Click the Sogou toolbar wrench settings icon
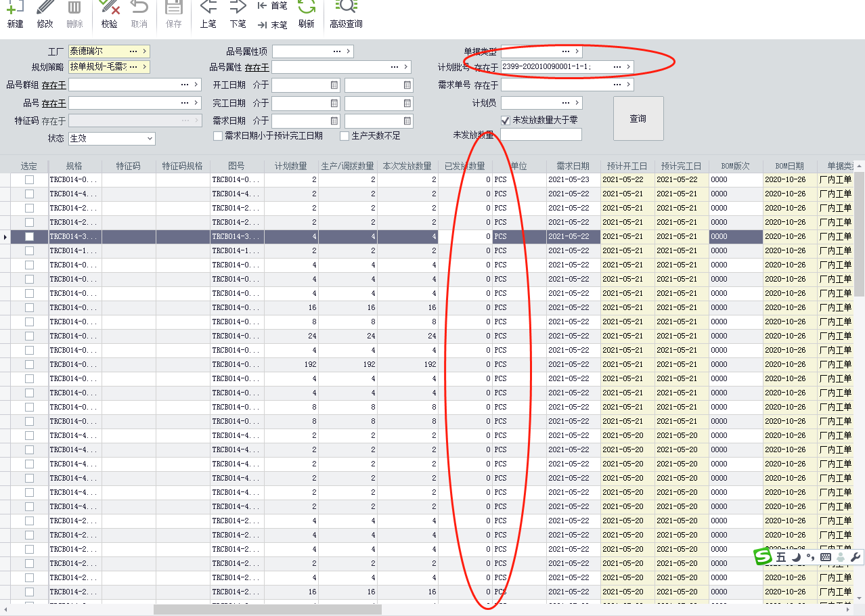Viewport: 865px width, 616px height. (856, 557)
